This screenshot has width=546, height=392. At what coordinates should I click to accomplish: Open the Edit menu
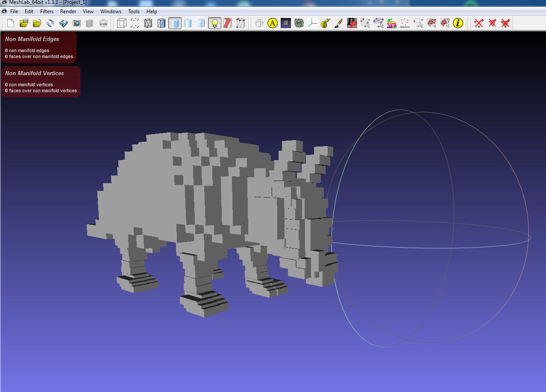pyautogui.click(x=29, y=12)
